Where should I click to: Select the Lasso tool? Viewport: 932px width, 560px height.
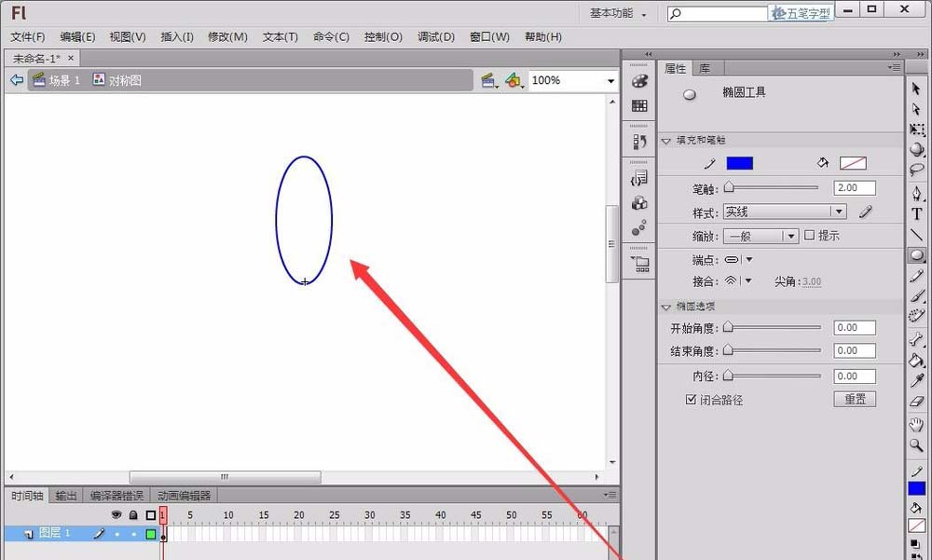916,170
